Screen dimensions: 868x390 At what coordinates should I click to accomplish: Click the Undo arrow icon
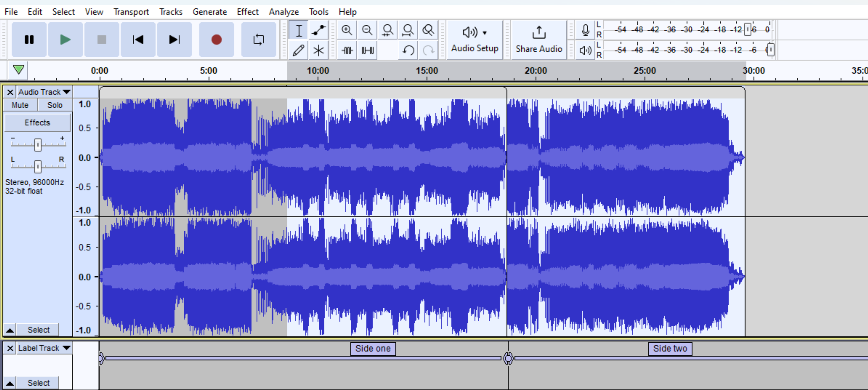coord(408,51)
